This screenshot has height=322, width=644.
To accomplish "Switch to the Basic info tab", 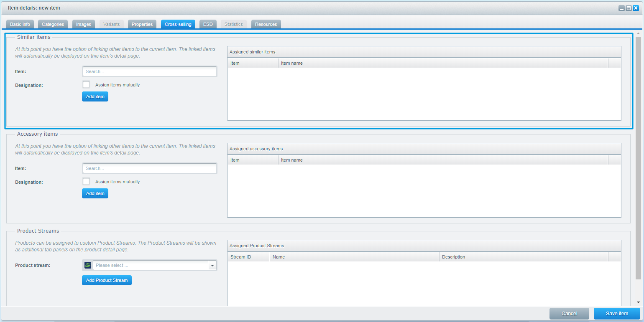I will [20, 24].
